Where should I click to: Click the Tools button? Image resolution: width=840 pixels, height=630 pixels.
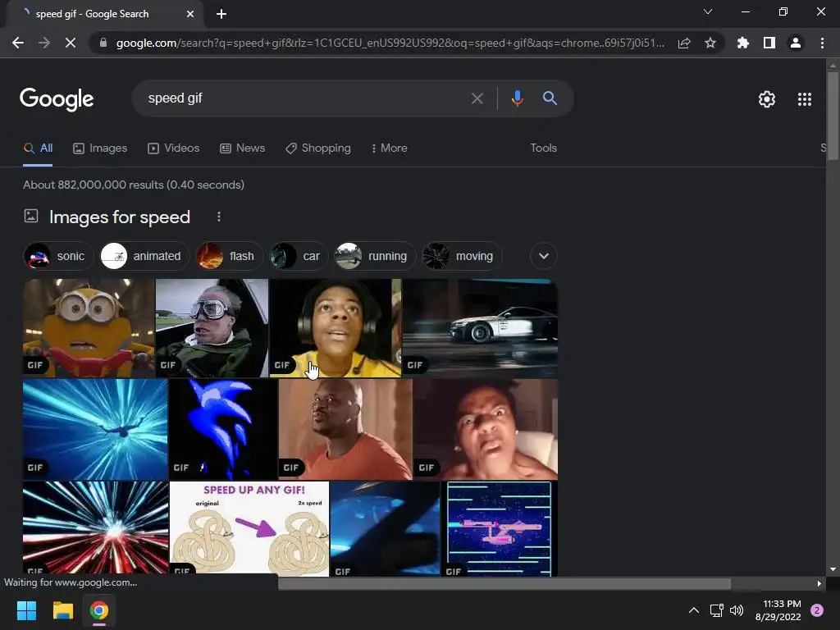[x=543, y=148]
